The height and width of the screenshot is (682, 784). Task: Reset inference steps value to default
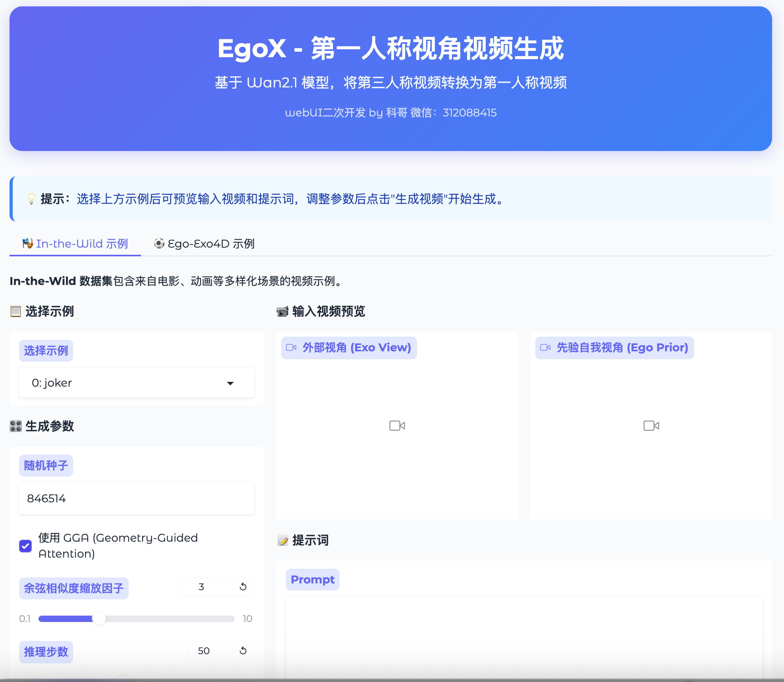243,651
